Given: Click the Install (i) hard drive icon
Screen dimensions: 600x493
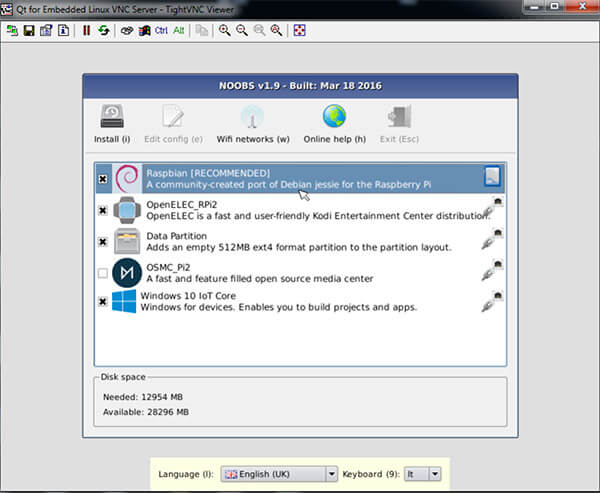Looking at the screenshot, I should point(112,116).
